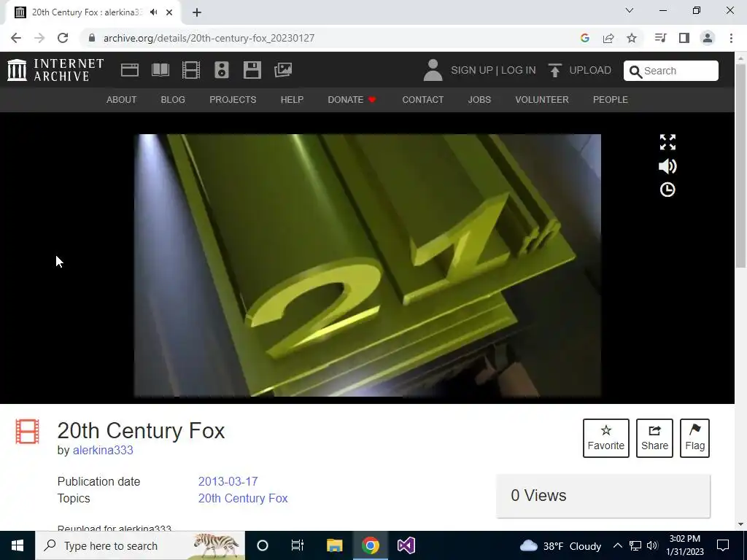The width and height of the screenshot is (747, 560).
Task: Open Cortana circle icon on taskbar
Action: point(263,545)
